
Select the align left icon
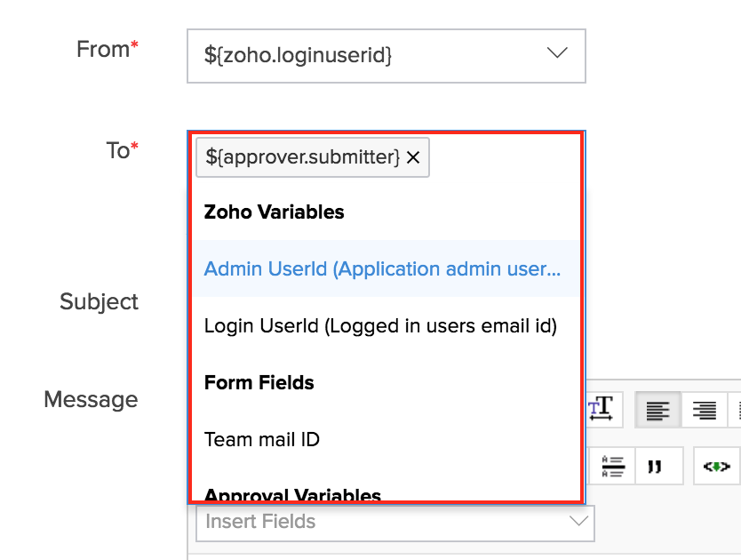coord(657,410)
